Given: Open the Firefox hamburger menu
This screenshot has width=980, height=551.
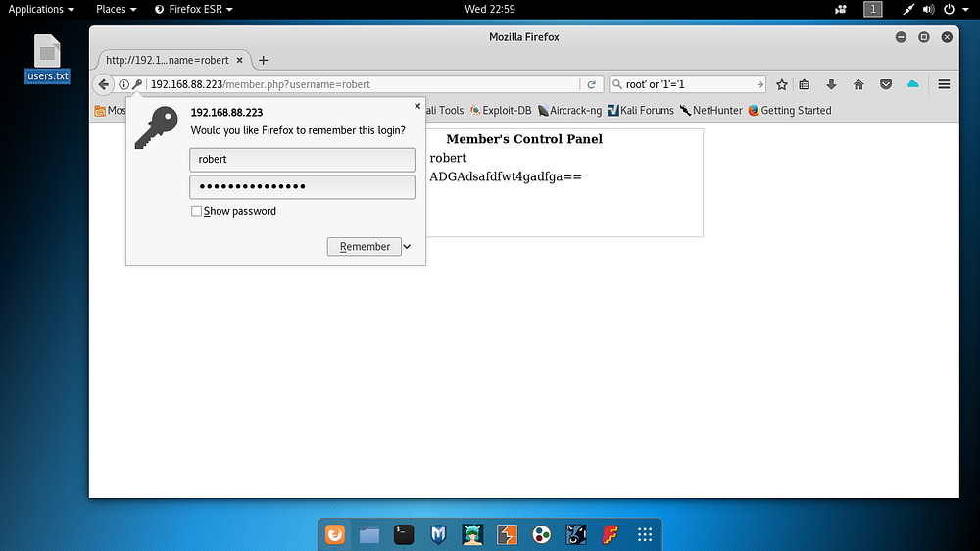Looking at the screenshot, I should [x=944, y=84].
